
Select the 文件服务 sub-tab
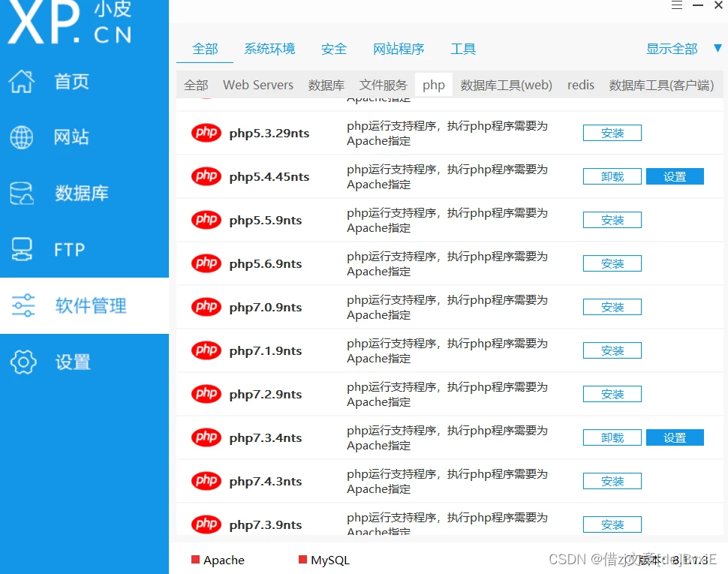pos(383,85)
